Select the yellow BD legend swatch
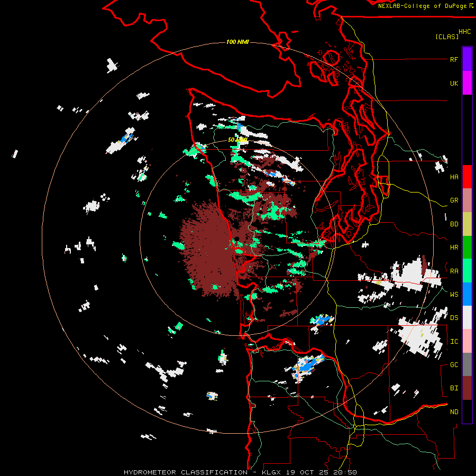476x476 pixels. 467,224
